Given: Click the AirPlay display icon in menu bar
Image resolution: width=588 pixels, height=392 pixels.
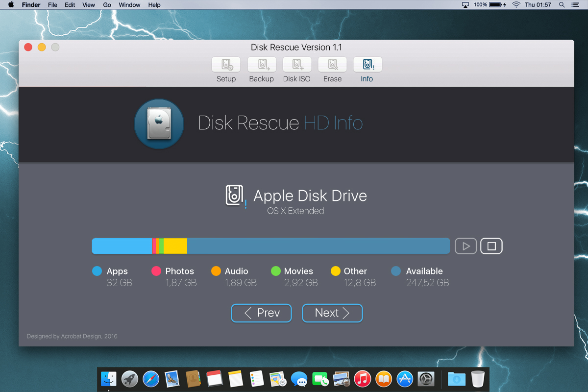Looking at the screenshot, I should [465, 5].
